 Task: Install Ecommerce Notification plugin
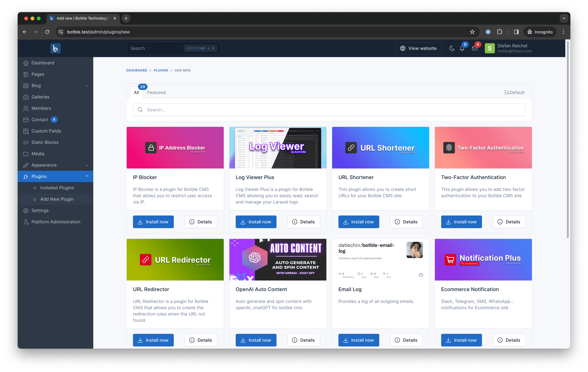click(x=461, y=340)
